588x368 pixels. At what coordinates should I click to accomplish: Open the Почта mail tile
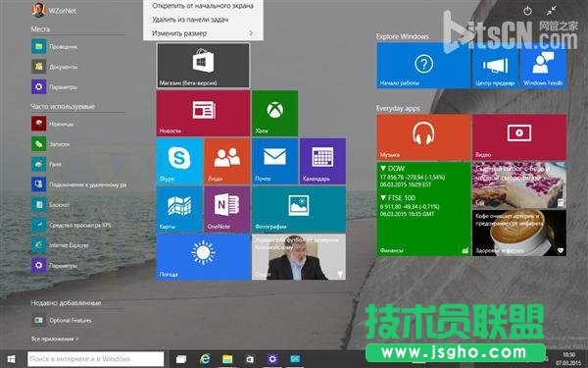click(x=274, y=161)
